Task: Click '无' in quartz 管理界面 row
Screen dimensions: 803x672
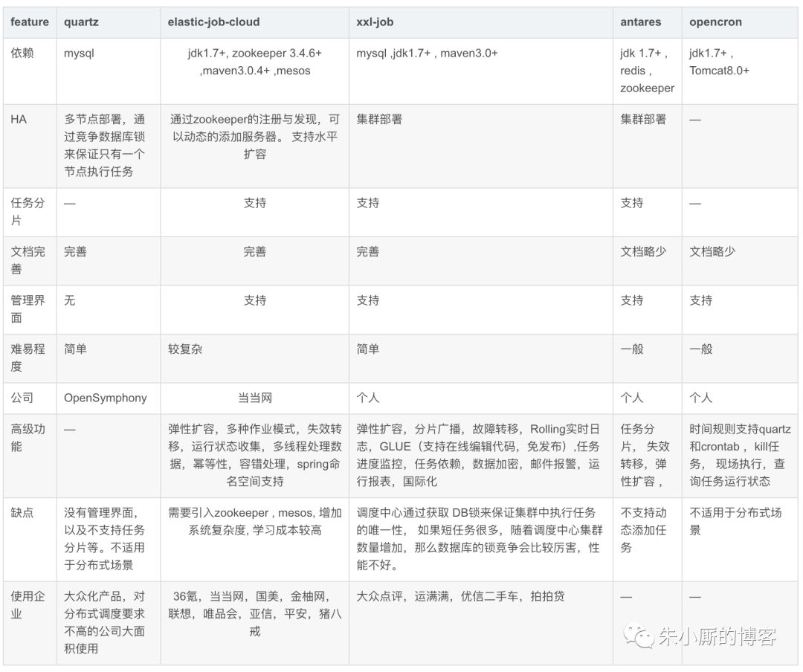Action: [70, 300]
